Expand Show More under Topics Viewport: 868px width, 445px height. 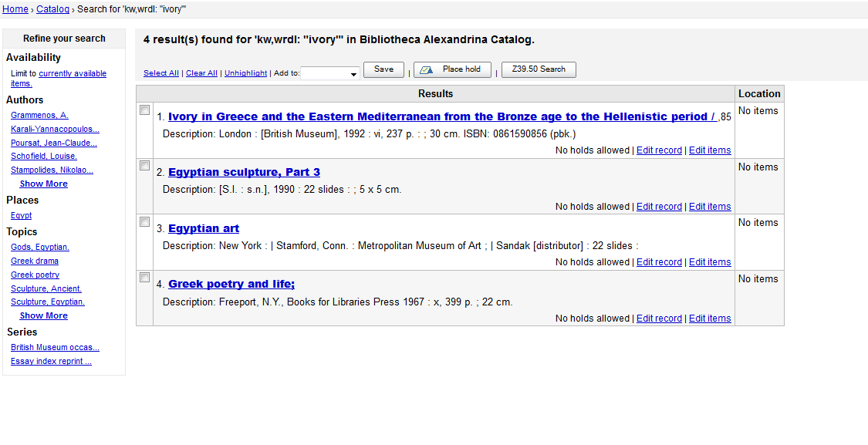click(43, 315)
